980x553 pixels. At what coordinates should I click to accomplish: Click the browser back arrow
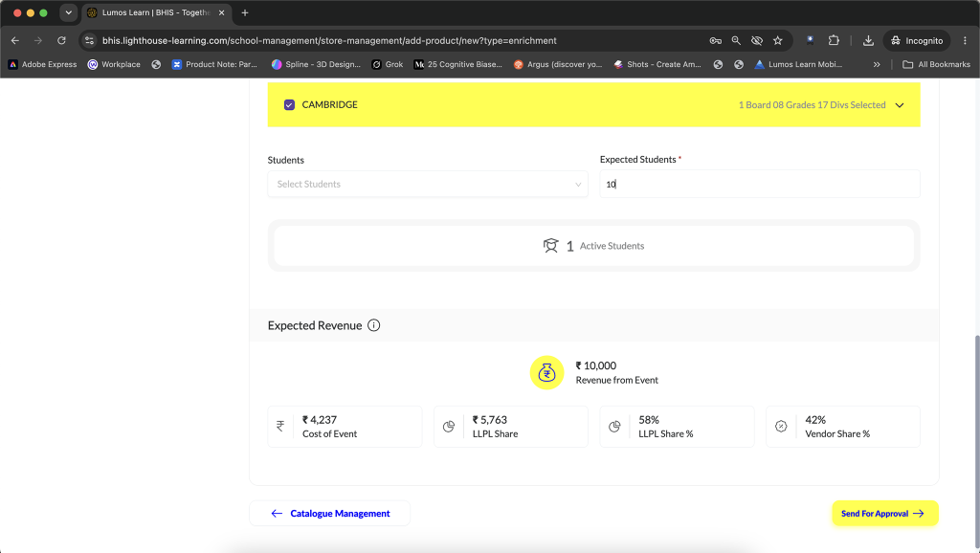click(x=15, y=40)
